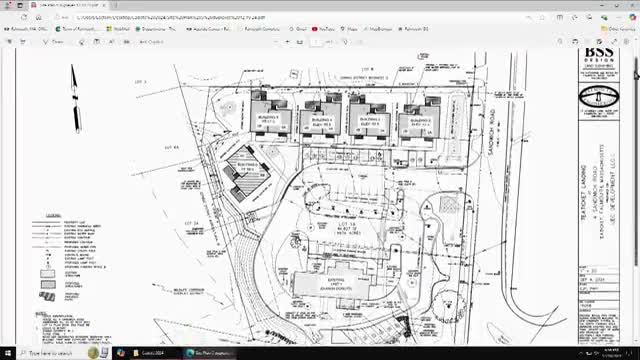The image size is (640, 360).
Task: Refresh the current page
Action: 24,18
